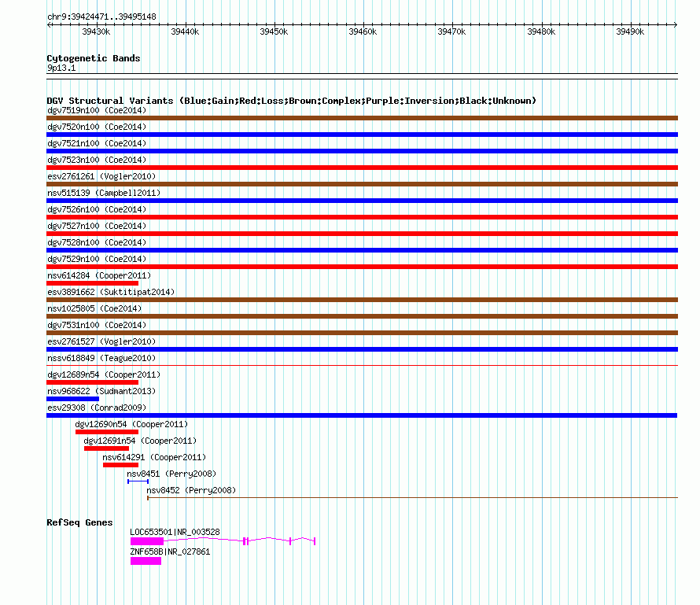Image resolution: width=700 pixels, height=605 pixels.
Task: Open gene label LOC653501|NR_003528
Action: (175, 532)
